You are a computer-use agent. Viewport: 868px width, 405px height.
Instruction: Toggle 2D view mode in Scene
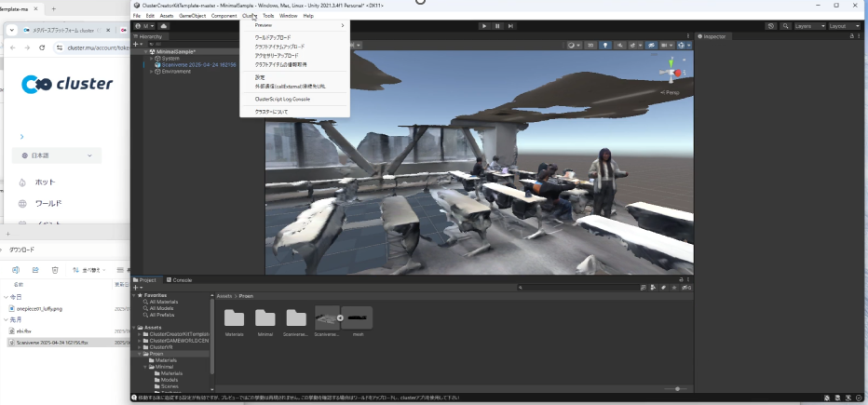coord(590,44)
